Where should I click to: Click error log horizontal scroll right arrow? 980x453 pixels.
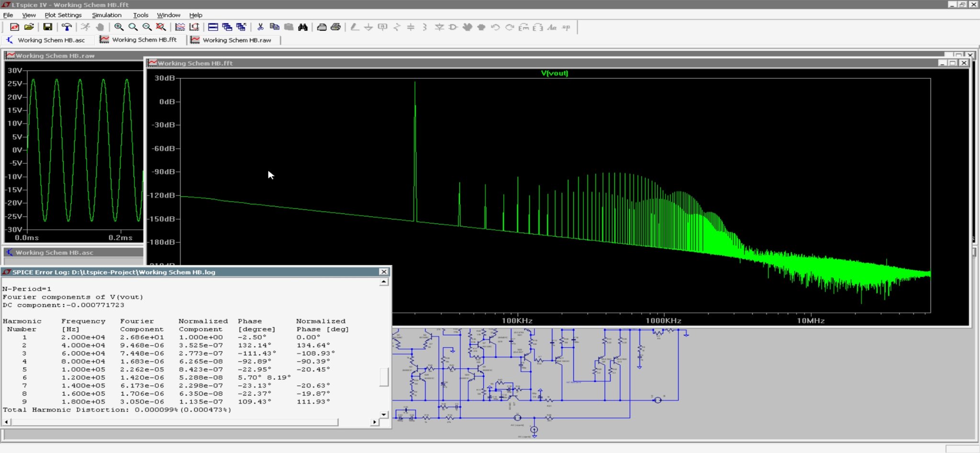(374, 422)
